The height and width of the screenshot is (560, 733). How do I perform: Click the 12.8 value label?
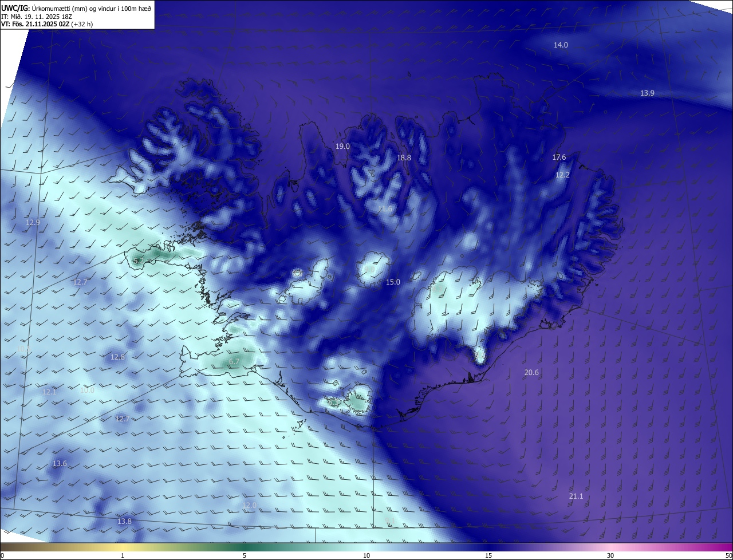click(117, 357)
